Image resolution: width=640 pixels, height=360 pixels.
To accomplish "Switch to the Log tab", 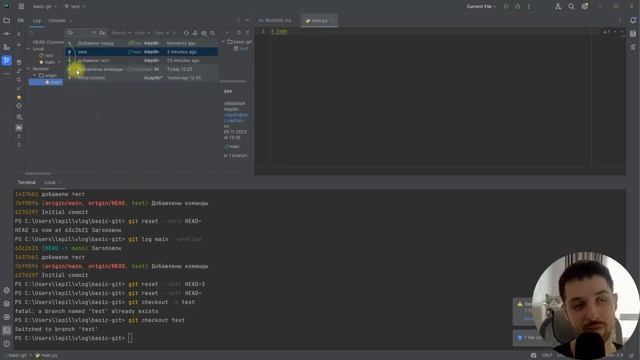I will (37, 20).
